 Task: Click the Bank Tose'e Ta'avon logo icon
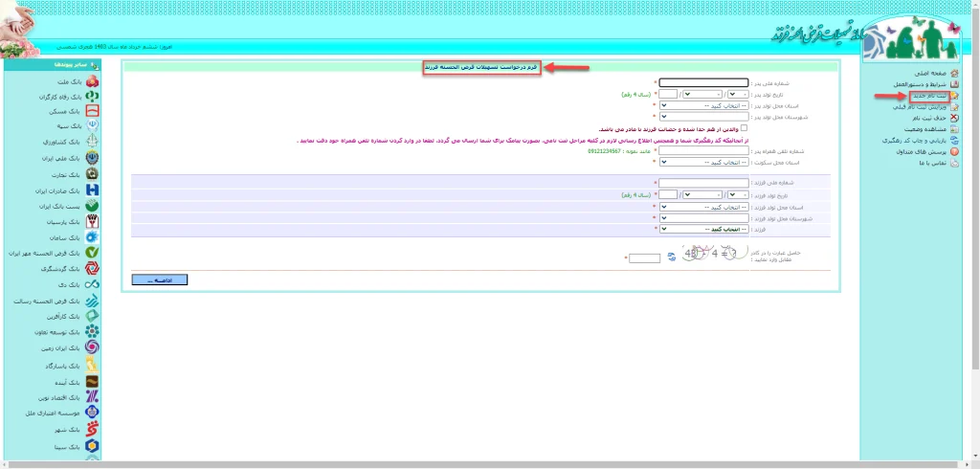(92, 332)
